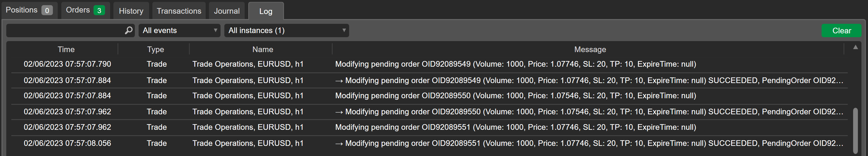This screenshot has width=868, height=156.
Task: Click the search magnifier icon
Action: click(128, 30)
